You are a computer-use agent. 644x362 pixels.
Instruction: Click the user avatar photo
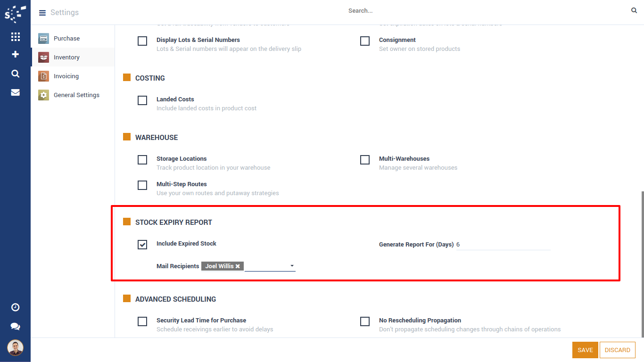[x=15, y=348]
